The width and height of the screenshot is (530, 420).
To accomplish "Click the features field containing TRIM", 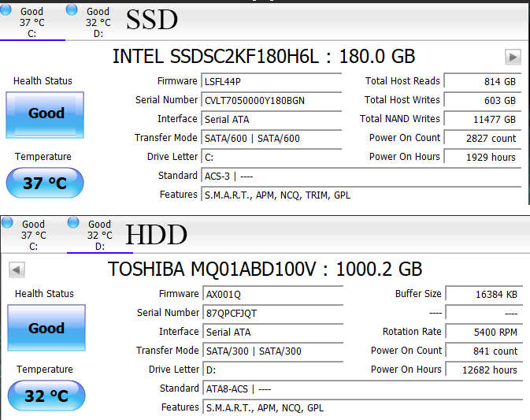I will (361, 195).
